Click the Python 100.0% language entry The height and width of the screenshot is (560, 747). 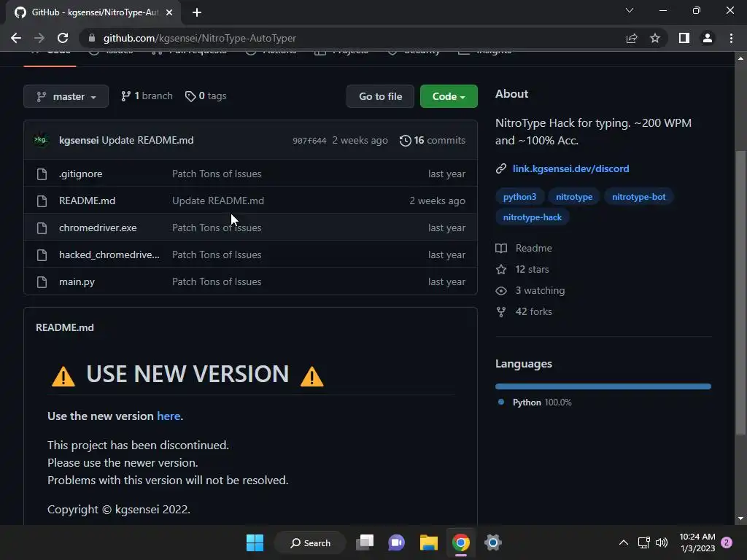pos(535,402)
